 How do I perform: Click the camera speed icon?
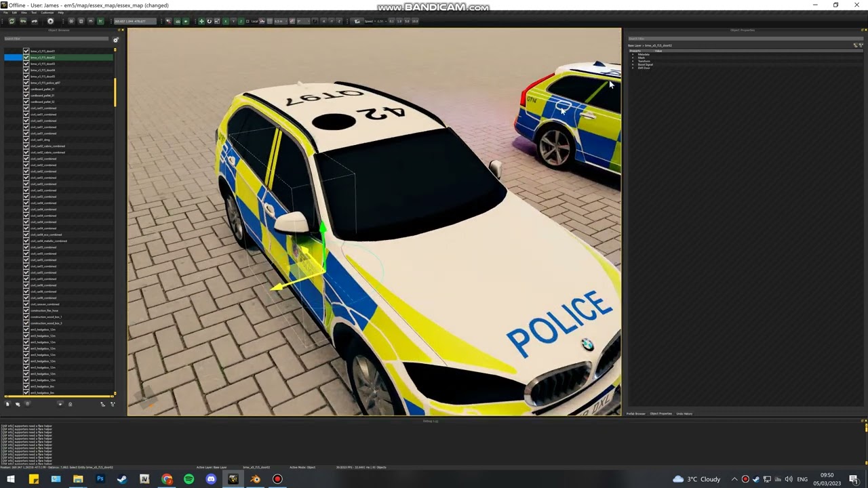pyautogui.click(x=357, y=21)
